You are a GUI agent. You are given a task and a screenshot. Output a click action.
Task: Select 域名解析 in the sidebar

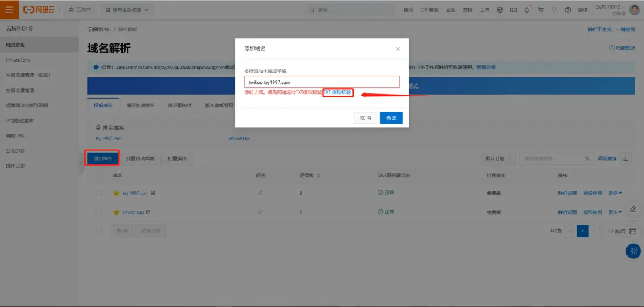(x=39, y=45)
